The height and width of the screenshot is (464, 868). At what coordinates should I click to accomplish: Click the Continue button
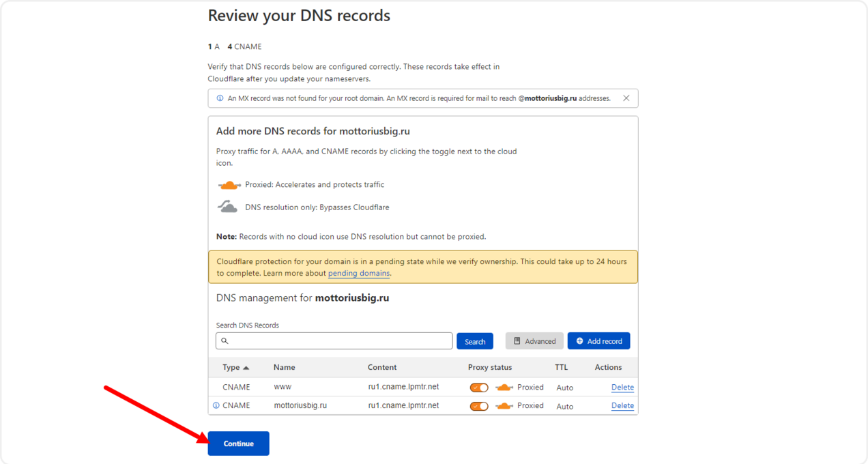click(238, 444)
